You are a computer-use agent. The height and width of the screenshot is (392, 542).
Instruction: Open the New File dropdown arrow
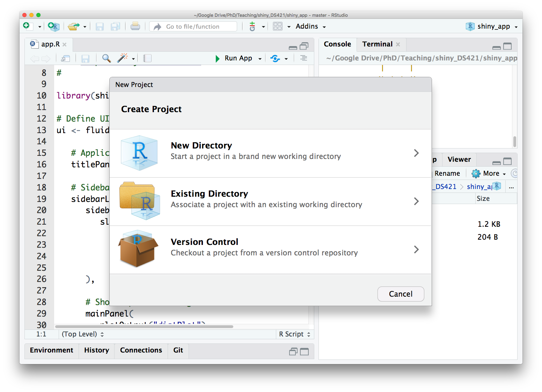pyautogui.click(x=39, y=27)
